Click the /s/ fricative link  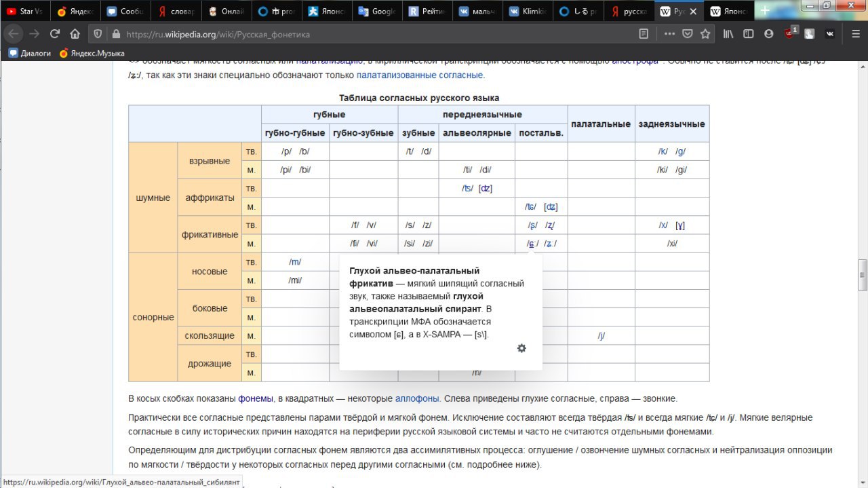(x=410, y=225)
